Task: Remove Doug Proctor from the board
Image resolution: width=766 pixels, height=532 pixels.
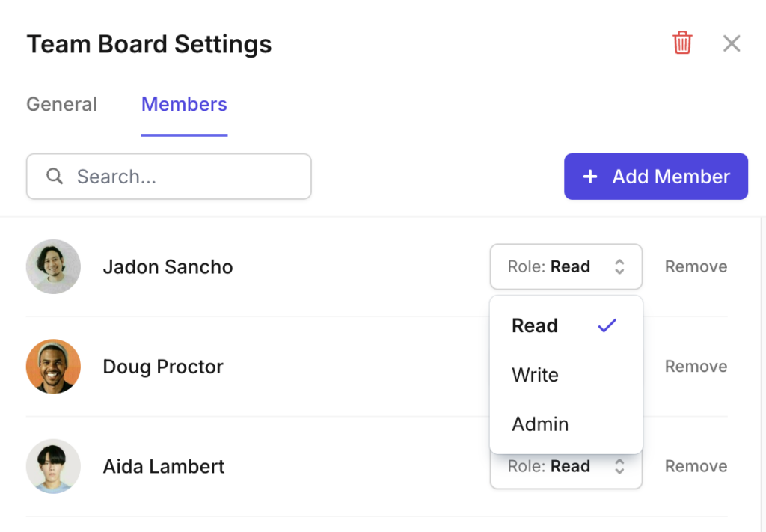Action: click(x=696, y=367)
